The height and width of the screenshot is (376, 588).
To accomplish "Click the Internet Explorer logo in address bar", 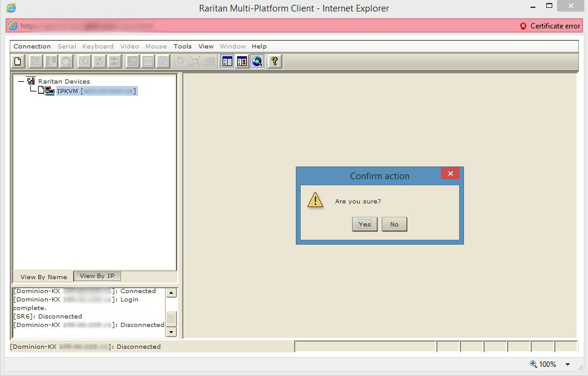I will pyautogui.click(x=13, y=25).
